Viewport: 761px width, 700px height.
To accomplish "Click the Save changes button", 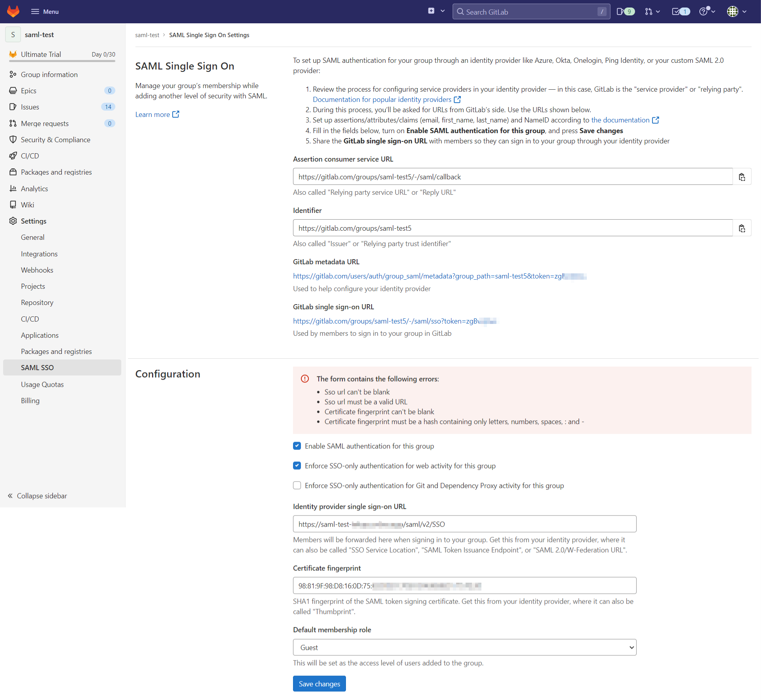I will [319, 683].
